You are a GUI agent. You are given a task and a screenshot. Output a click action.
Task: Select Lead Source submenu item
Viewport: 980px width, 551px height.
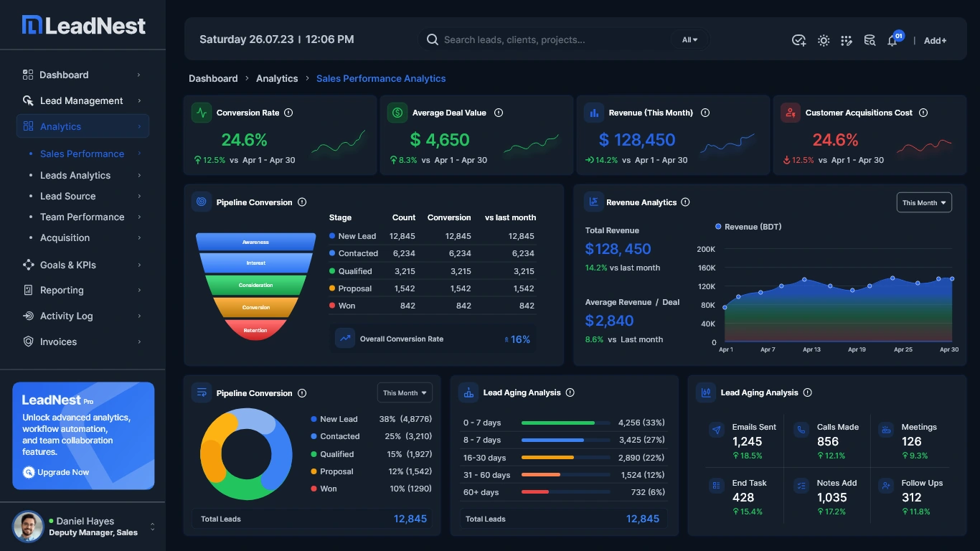pos(68,196)
